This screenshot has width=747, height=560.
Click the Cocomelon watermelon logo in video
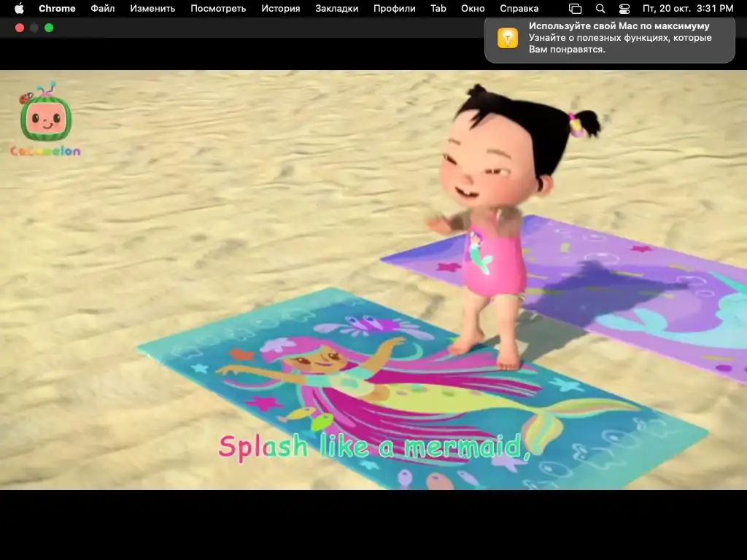[x=45, y=119]
